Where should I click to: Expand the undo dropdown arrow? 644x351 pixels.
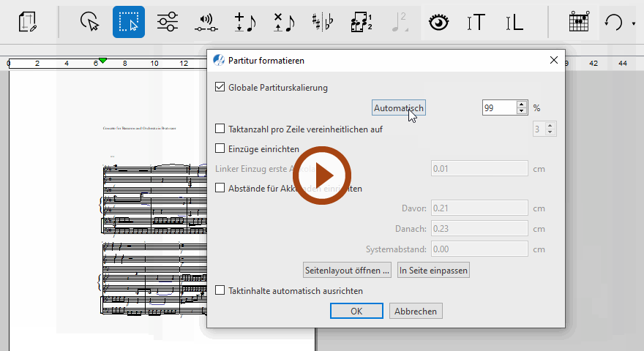[x=633, y=23]
